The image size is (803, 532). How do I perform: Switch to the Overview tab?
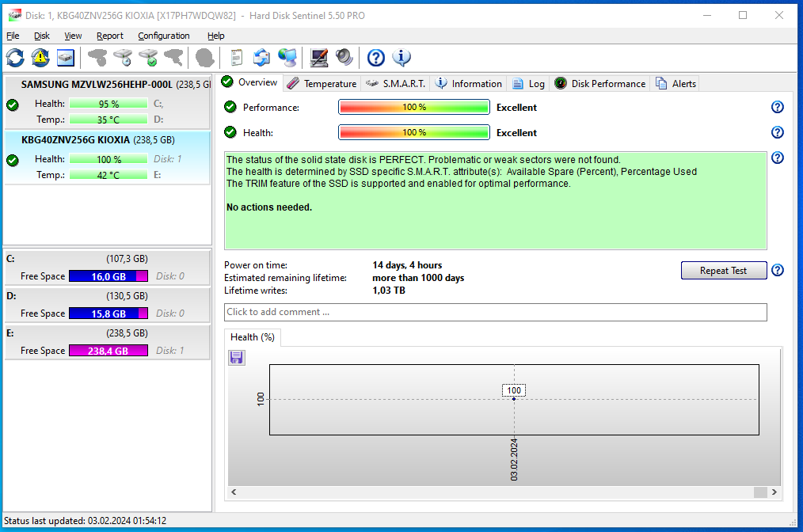point(249,82)
